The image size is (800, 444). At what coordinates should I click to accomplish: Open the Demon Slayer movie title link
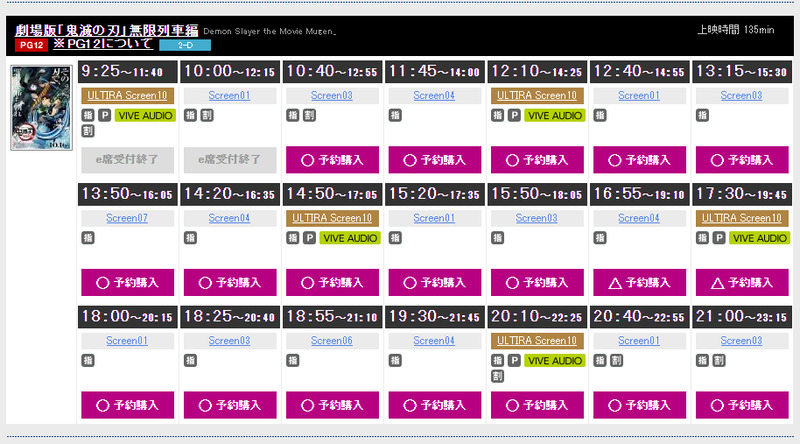pyautogui.click(x=107, y=30)
